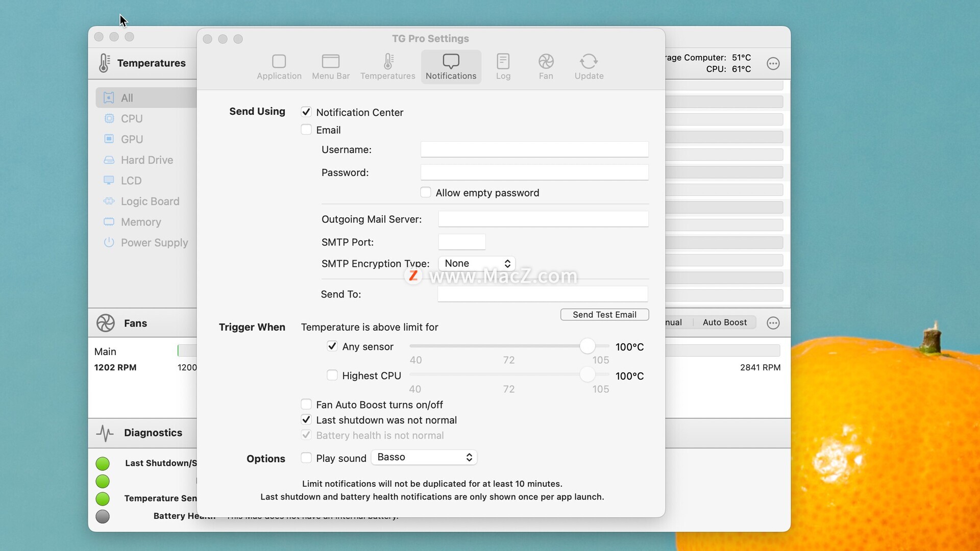Enable the Play sound checkbox

306,458
